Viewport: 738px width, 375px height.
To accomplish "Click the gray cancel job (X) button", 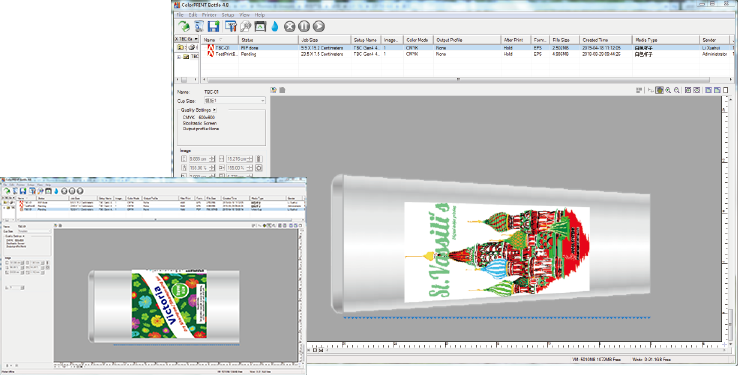I will 289,26.
